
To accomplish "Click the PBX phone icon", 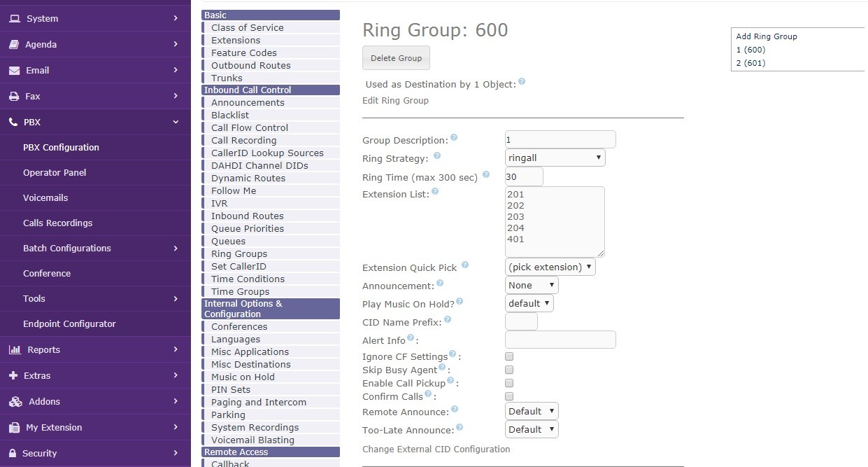I will (x=13, y=122).
